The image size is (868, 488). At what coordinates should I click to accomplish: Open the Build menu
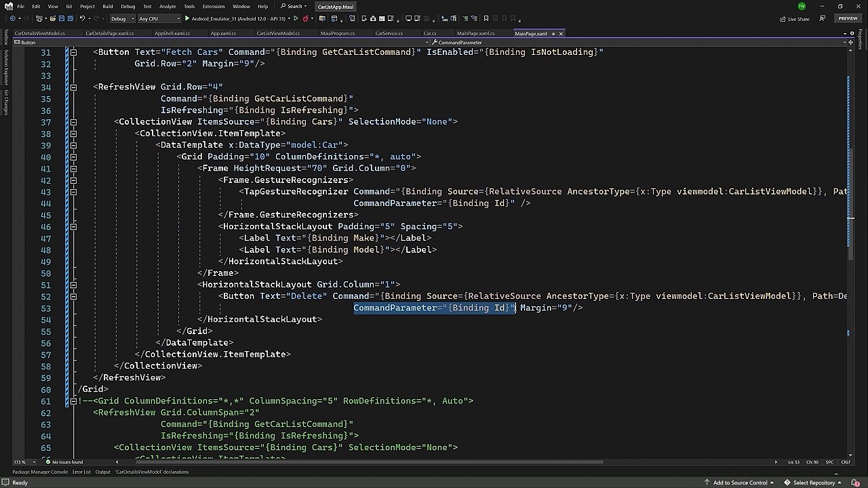point(108,7)
